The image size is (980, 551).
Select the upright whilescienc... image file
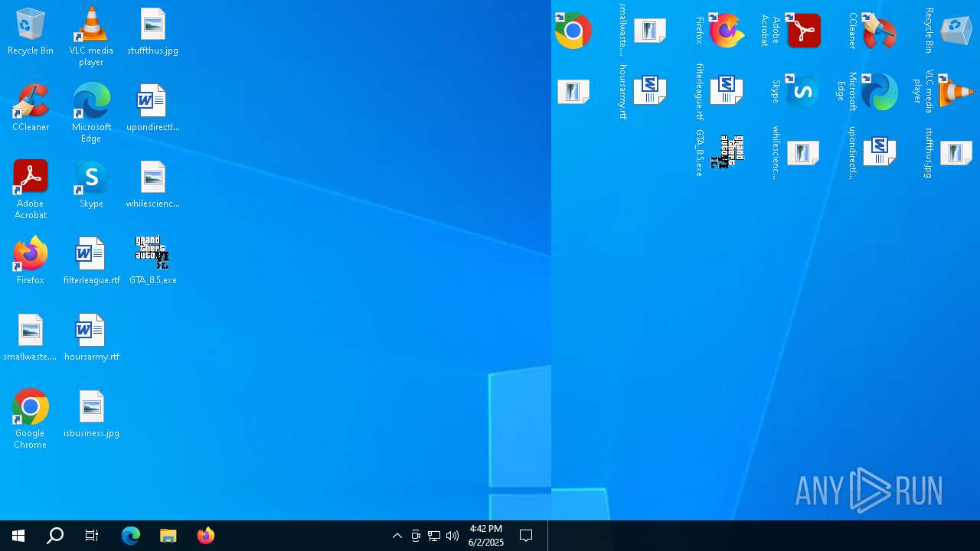click(152, 185)
